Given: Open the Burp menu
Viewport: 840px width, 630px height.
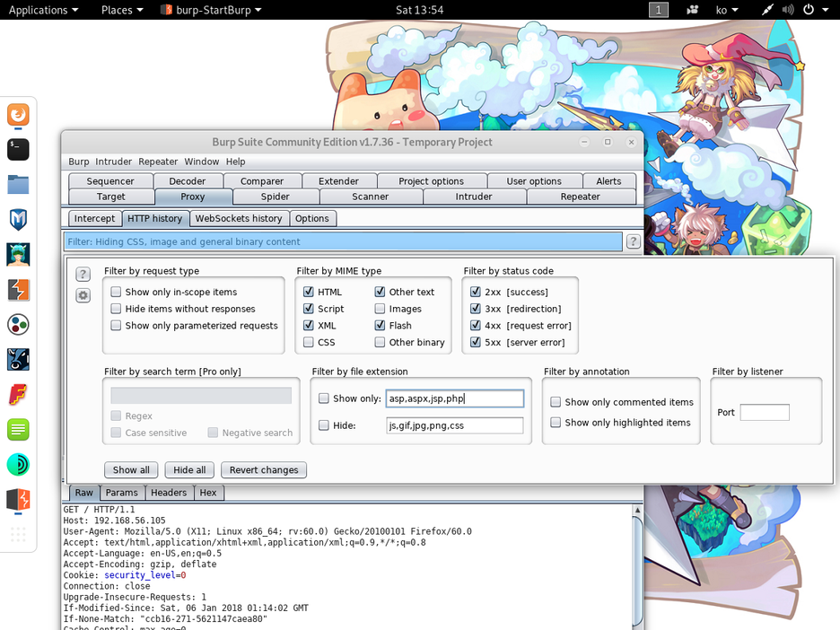Looking at the screenshot, I should point(79,162).
